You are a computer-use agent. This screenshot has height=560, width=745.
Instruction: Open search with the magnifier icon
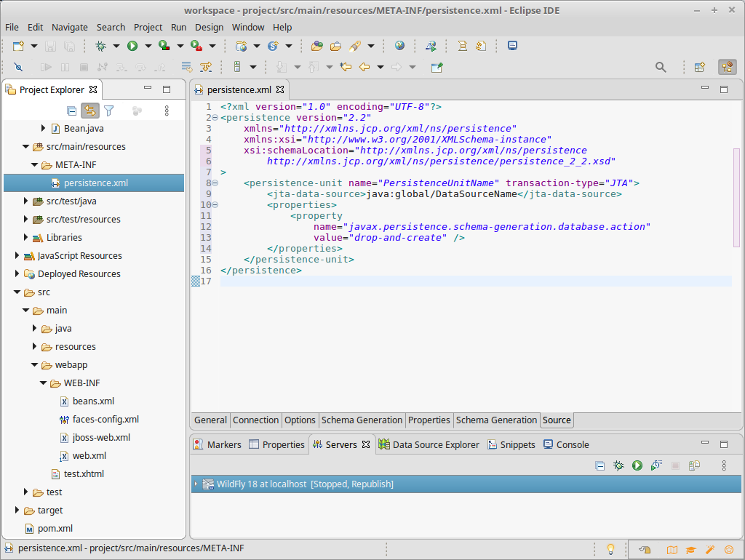(x=661, y=66)
